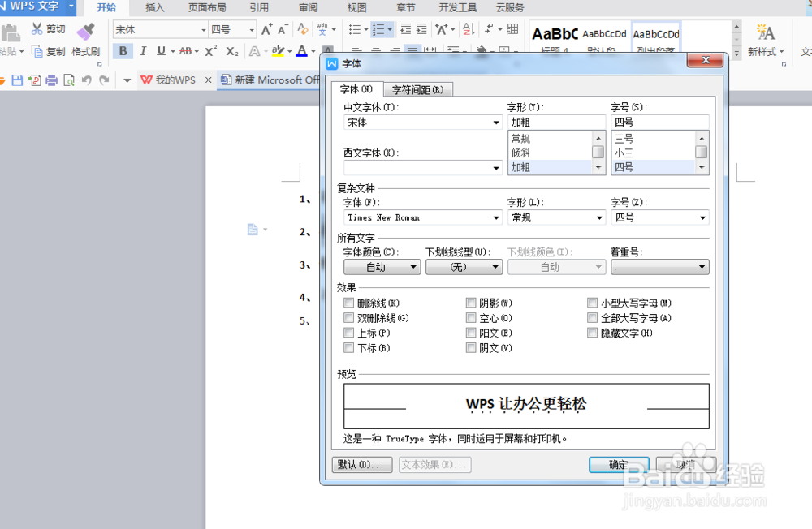The image size is (812, 529).
Task: Open the 插入 (Insert) ribbon tab
Action: pos(155,8)
